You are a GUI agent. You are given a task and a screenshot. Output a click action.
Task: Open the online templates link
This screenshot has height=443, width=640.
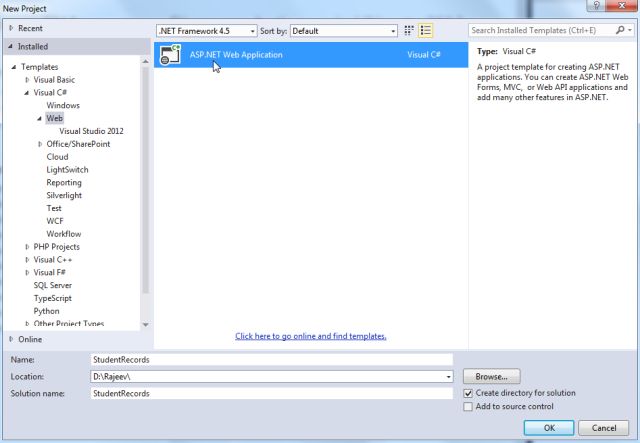click(311, 336)
